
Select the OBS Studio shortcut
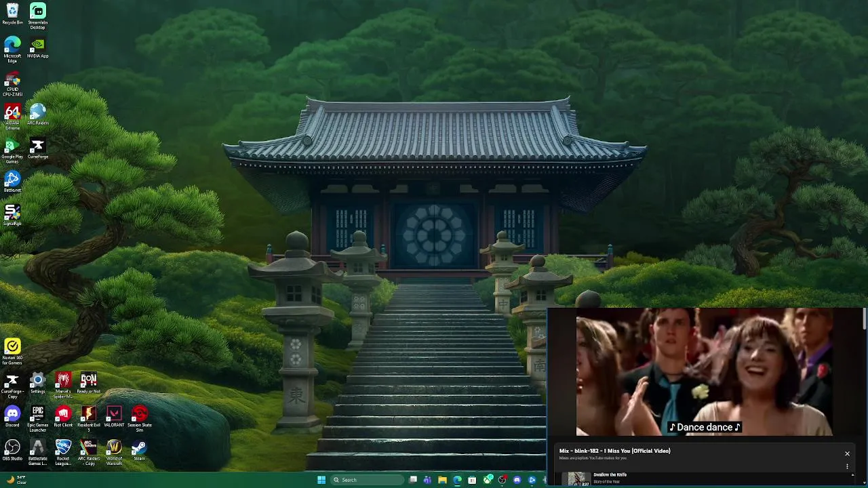[x=12, y=450]
